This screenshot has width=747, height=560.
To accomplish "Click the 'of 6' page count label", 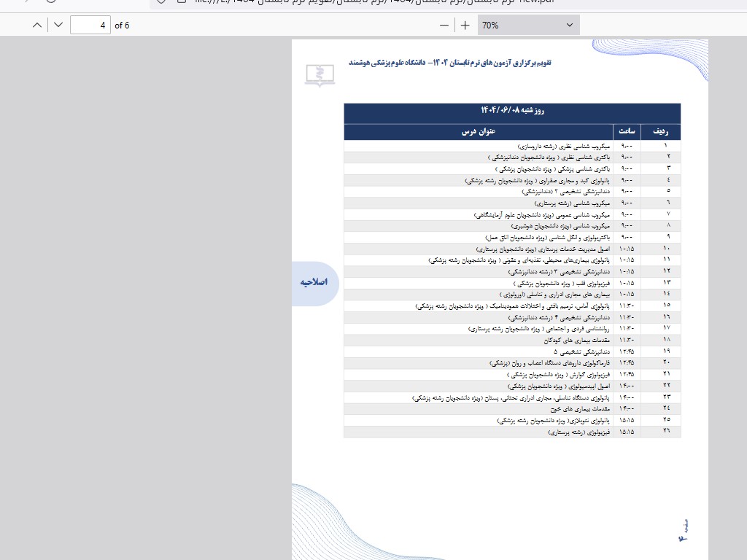I will 122,26.
